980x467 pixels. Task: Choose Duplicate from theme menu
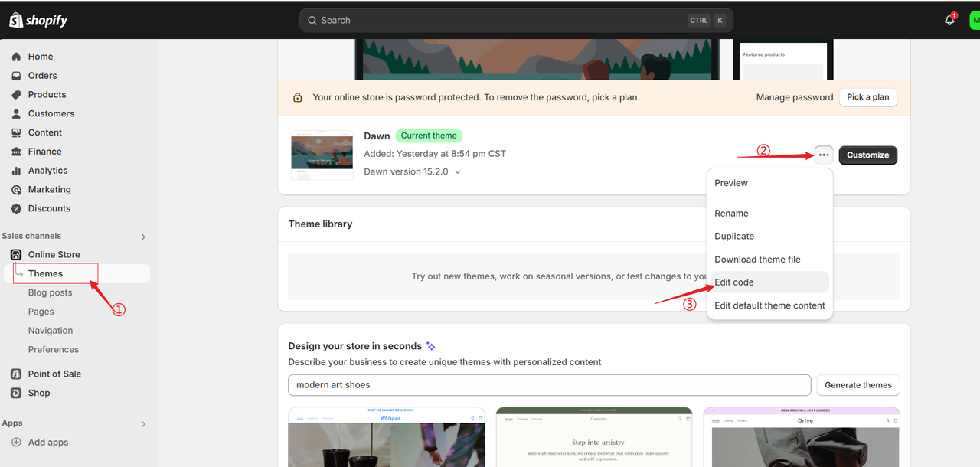click(734, 237)
